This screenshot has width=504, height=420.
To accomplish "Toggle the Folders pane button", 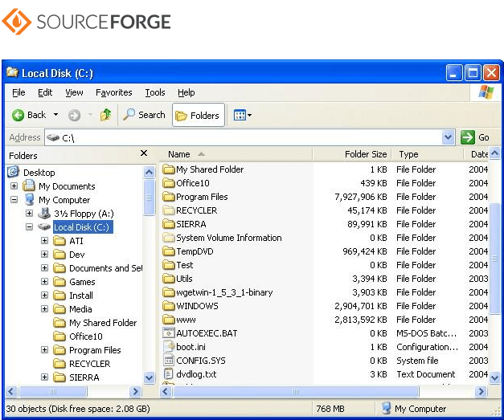I will [x=198, y=115].
